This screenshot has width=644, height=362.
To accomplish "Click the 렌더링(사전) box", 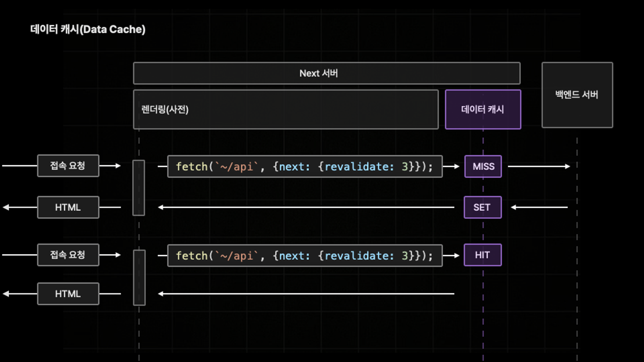I will pos(286,109).
